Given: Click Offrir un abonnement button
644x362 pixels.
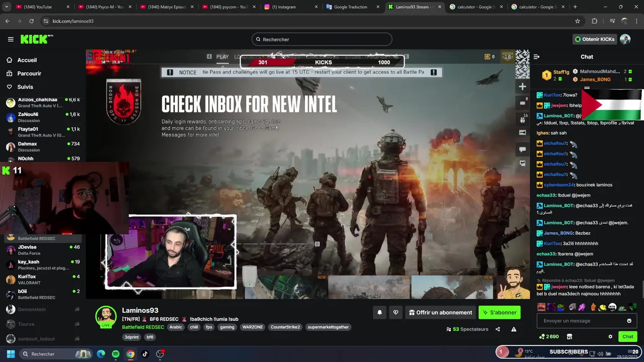Looking at the screenshot, I should [440, 312].
